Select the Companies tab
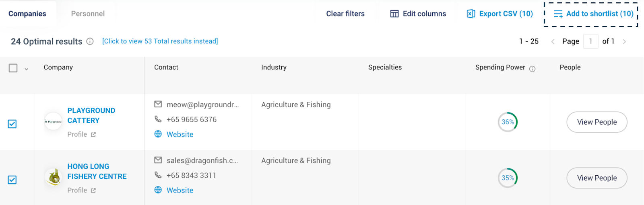Image resolution: width=644 pixels, height=205 pixels. [27, 14]
